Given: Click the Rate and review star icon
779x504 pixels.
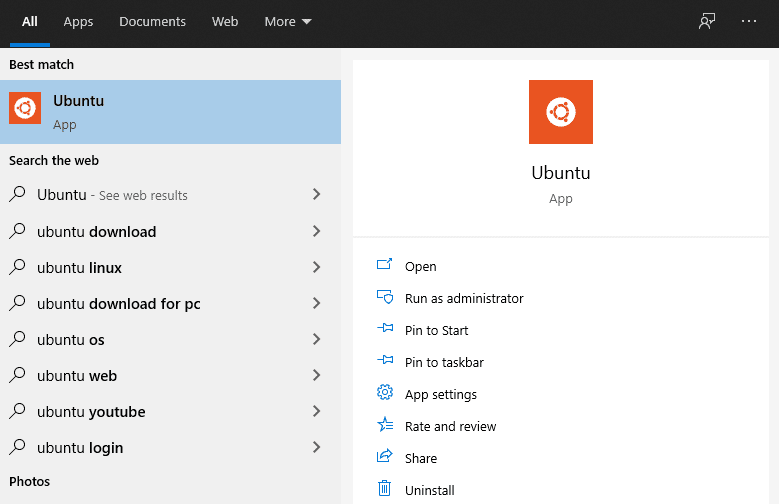Looking at the screenshot, I should tap(385, 424).
